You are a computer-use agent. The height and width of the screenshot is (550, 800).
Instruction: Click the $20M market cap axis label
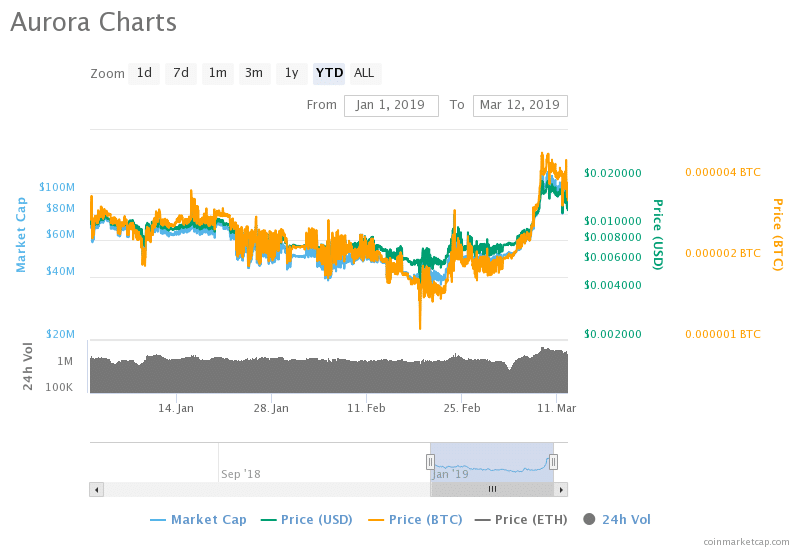click(61, 334)
